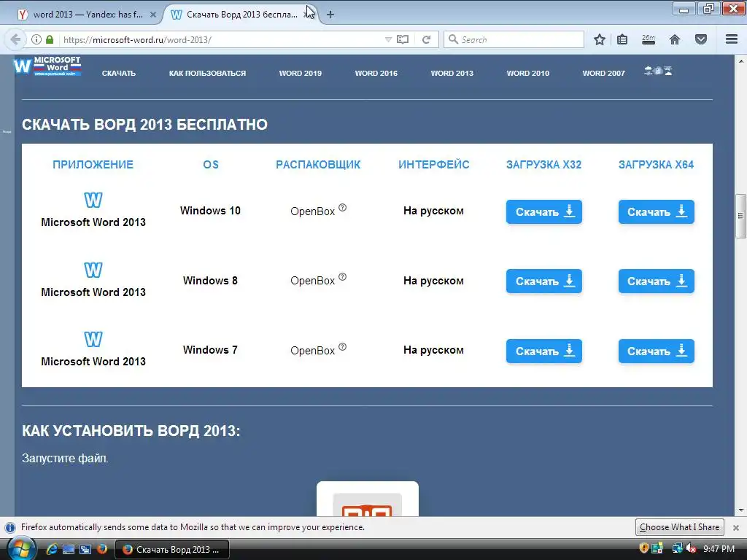Open the Firefox hamburger menu
This screenshot has width=747, height=560.
(732, 39)
